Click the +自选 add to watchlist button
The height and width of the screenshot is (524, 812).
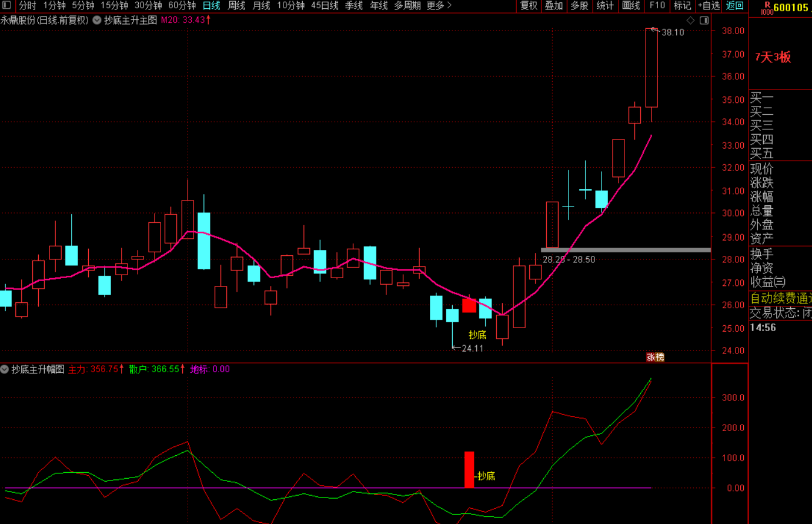point(709,6)
